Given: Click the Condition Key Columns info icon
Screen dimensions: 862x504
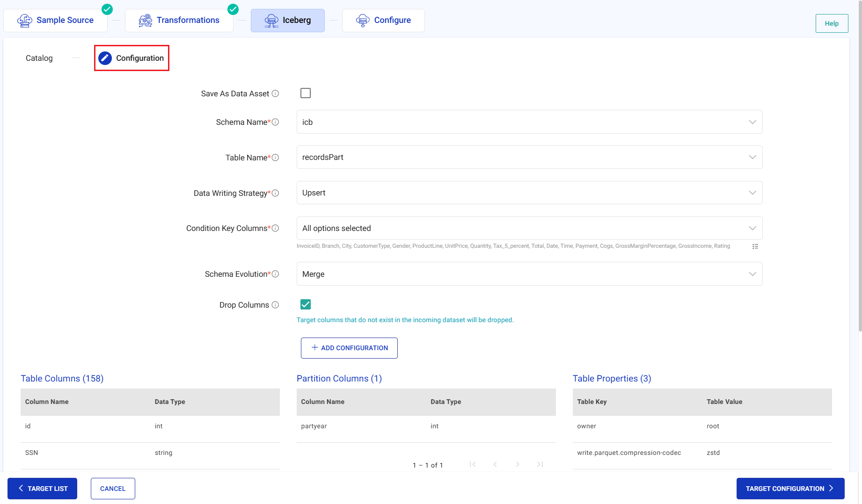Looking at the screenshot, I should [275, 228].
